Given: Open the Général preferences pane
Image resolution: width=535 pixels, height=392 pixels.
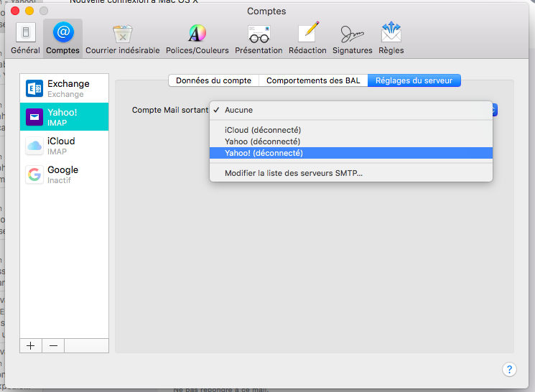Looking at the screenshot, I should tap(25, 38).
